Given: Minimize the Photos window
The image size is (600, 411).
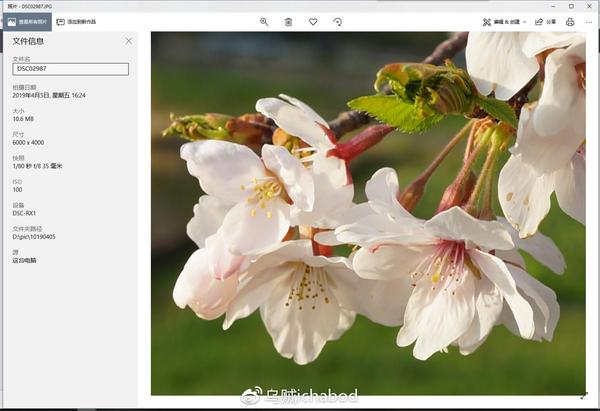Looking at the screenshot, I should (x=553, y=6).
